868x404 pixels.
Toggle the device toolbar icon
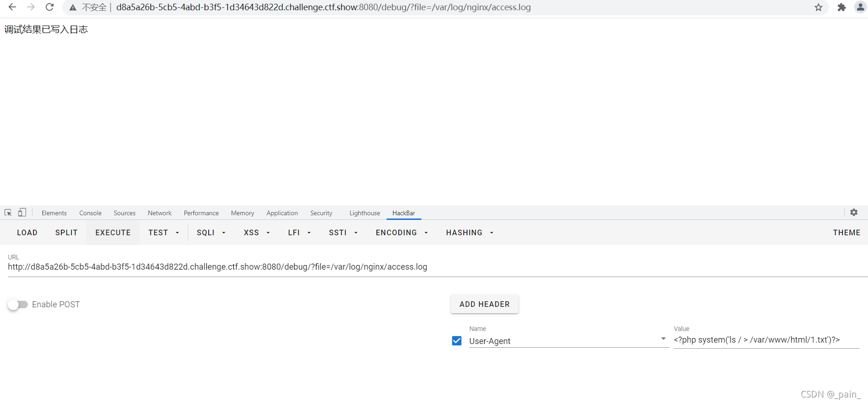click(x=22, y=212)
